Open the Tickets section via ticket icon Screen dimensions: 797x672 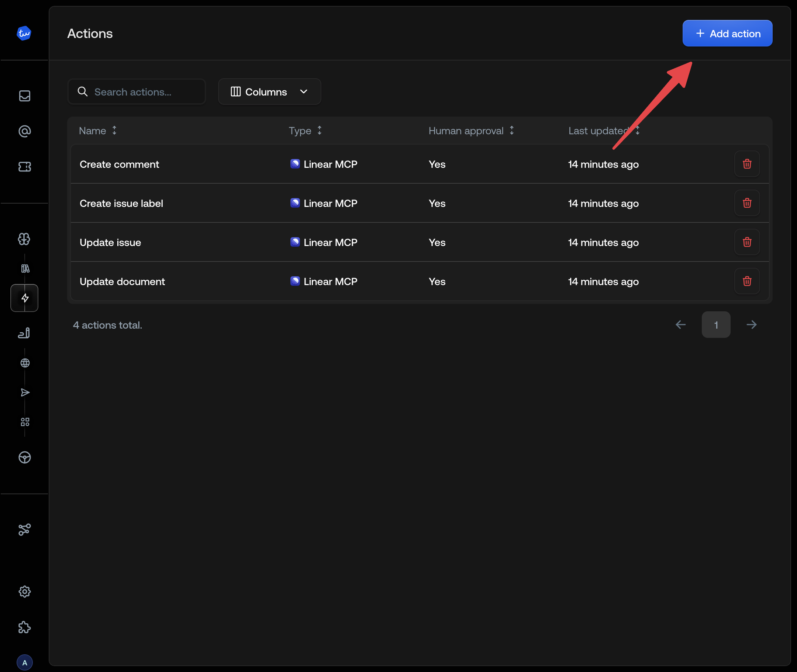point(24,166)
